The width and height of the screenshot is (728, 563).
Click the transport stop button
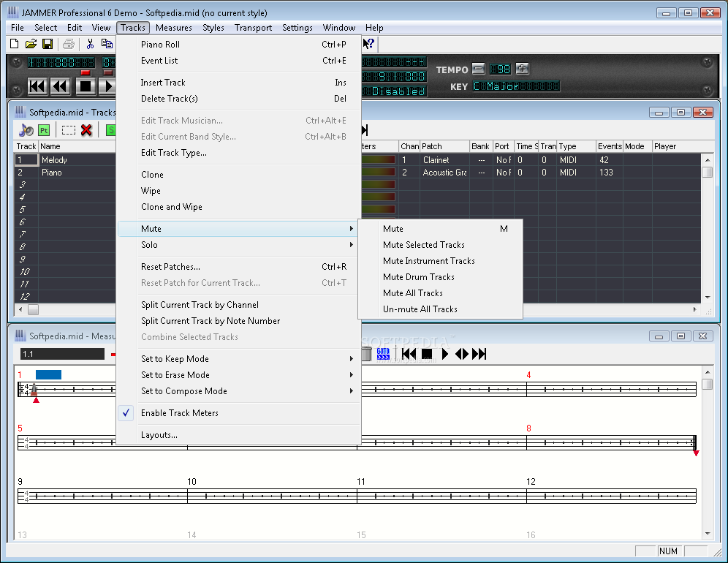pyautogui.click(x=86, y=86)
